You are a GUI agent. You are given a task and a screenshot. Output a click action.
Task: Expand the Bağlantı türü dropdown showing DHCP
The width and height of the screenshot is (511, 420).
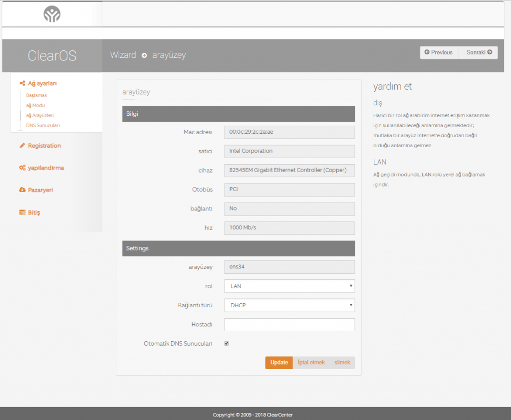pyautogui.click(x=289, y=305)
